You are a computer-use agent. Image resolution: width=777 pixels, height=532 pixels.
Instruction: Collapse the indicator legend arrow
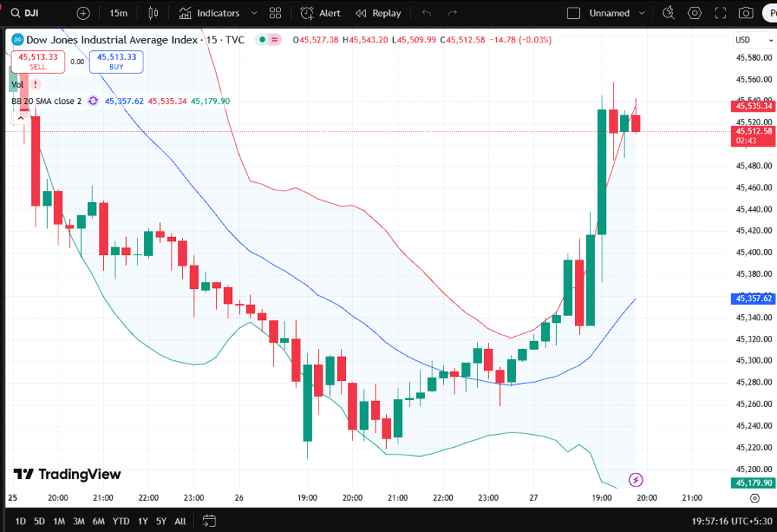tap(20, 118)
